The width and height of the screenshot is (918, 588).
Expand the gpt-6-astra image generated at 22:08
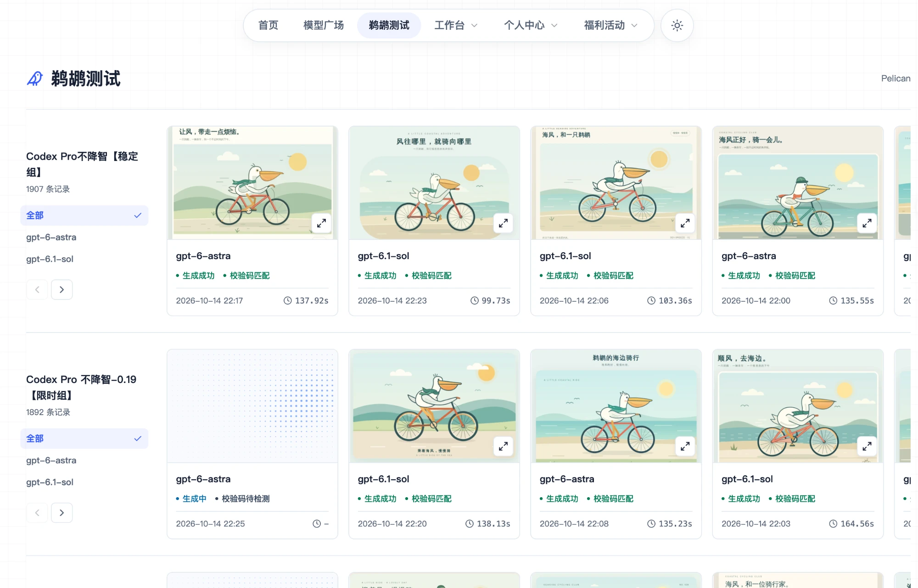(685, 446)
